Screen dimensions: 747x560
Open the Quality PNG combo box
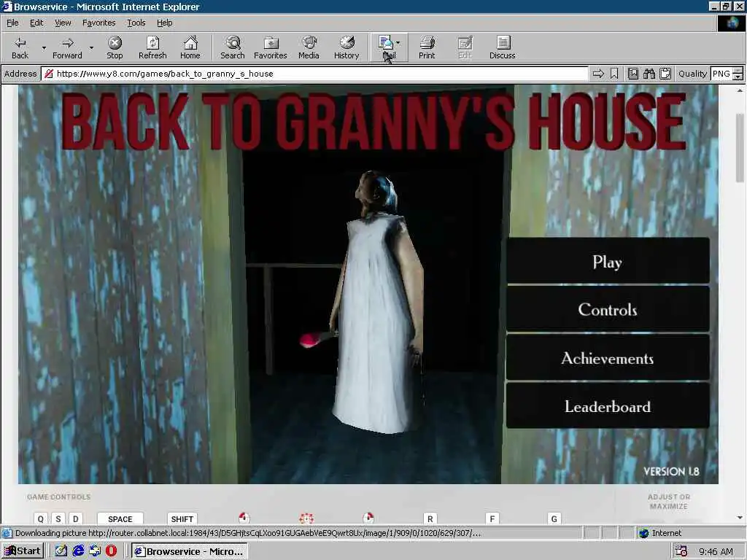pyautogui.click(x=727, y=74)
